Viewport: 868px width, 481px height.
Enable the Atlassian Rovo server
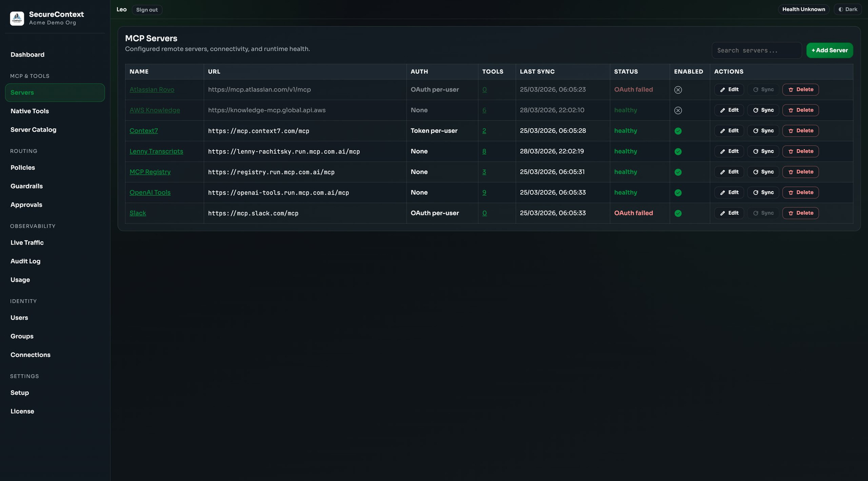point(678,90)
